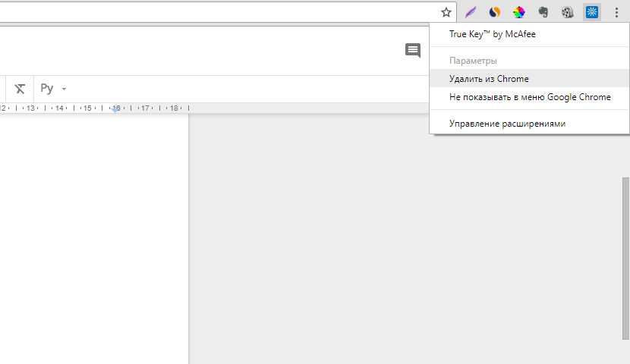Image resolution: width=630 pixels, height=364 pixels.
Task: Expand the dropdown arrow beside Ру
Action: pos(65,89)
